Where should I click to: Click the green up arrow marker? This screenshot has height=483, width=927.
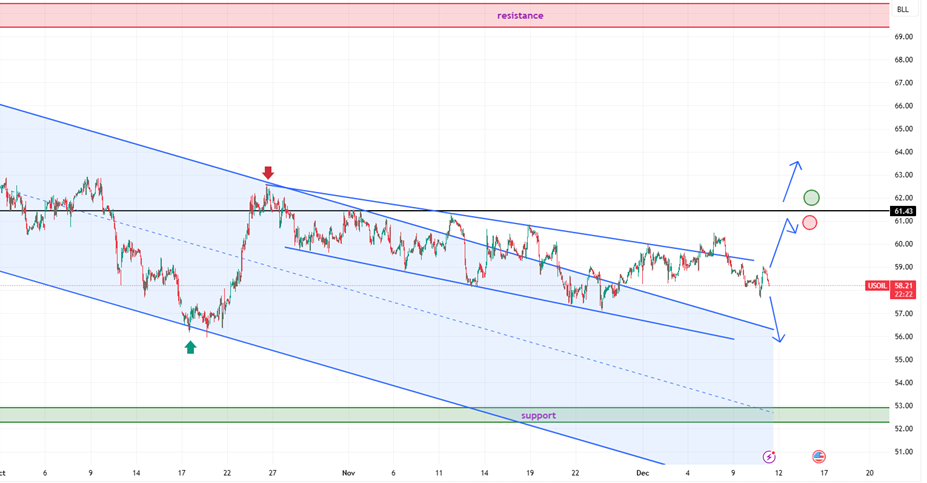pos(190,347)
